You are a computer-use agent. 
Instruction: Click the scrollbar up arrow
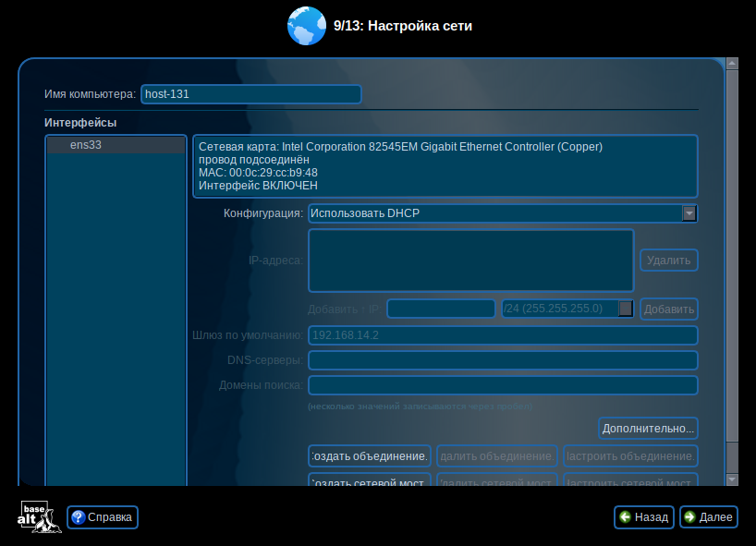[x=732, y=64]
